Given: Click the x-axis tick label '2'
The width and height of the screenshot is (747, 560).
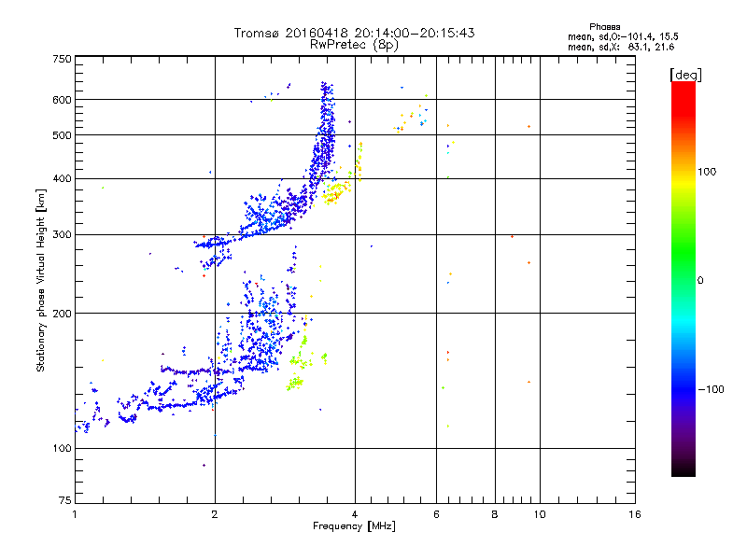Looking at the screenshot, I should pos(215,514).
